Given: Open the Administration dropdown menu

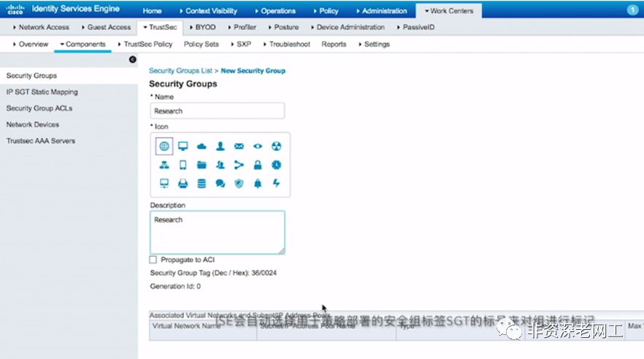Looking at the screenshot, I should coord(382,11).
